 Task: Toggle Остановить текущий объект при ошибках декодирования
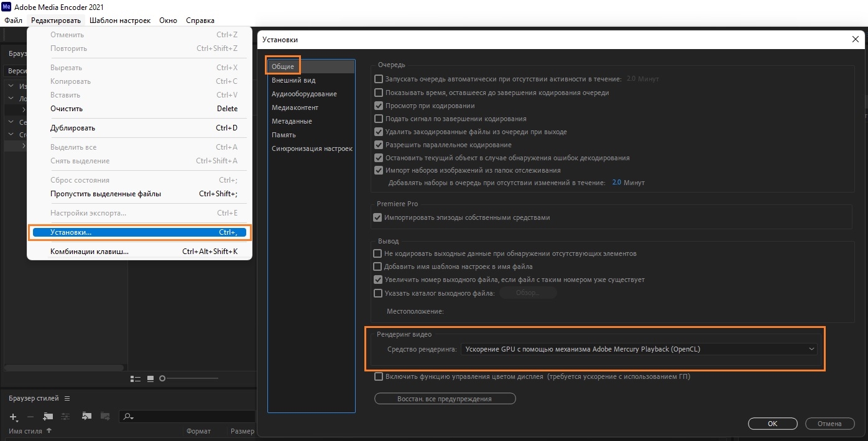[x=378, y=158]
